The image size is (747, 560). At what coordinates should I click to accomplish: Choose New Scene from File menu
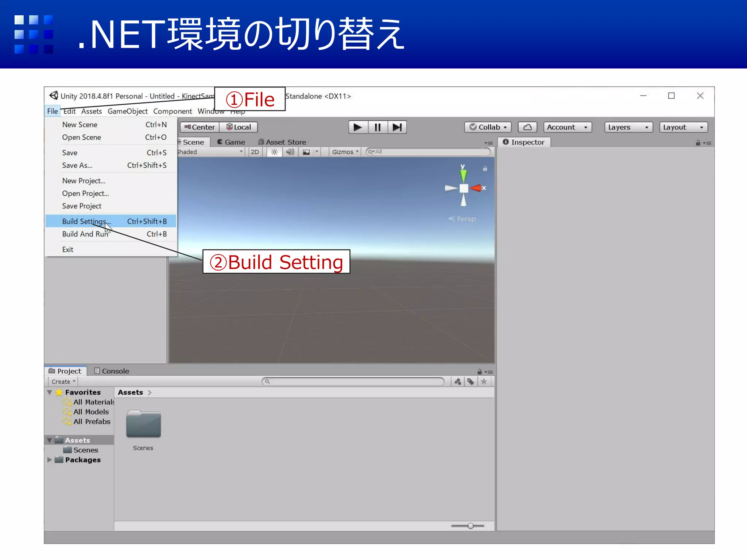click(111, 125)
